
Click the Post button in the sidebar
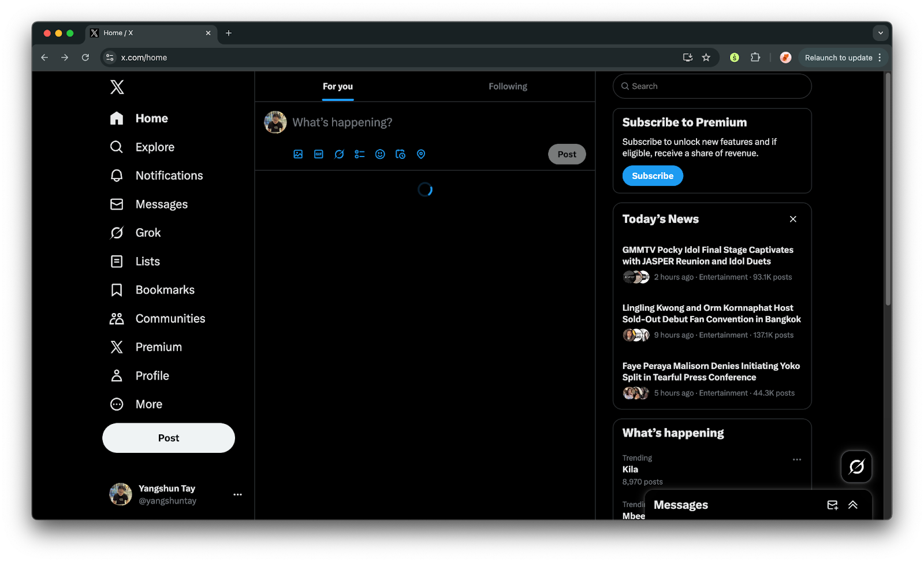(x=168, y=438)
